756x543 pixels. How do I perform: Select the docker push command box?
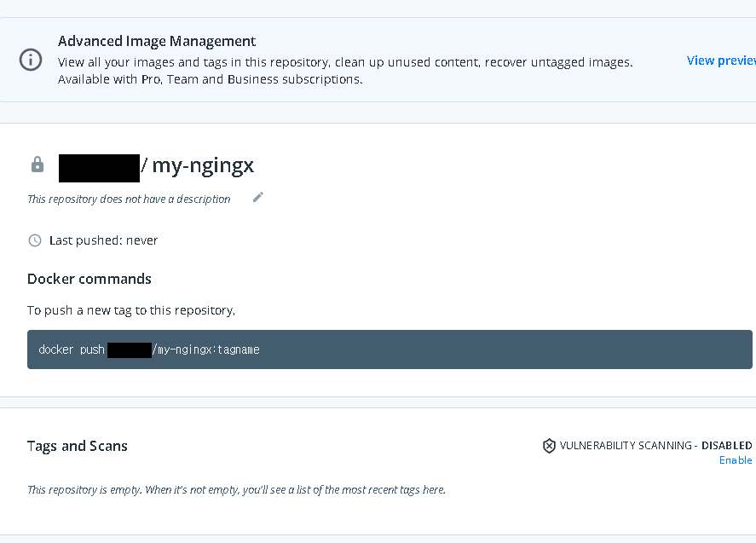click(390, 349)
